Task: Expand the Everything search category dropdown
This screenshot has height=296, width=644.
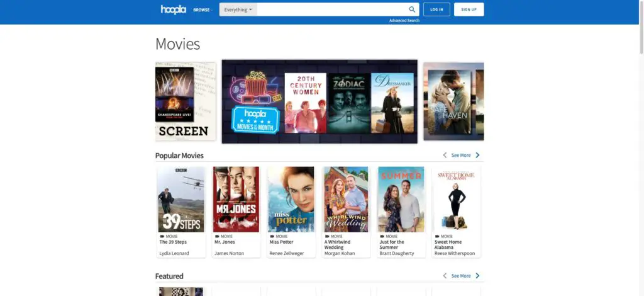Action: click(x=238, y=9)
